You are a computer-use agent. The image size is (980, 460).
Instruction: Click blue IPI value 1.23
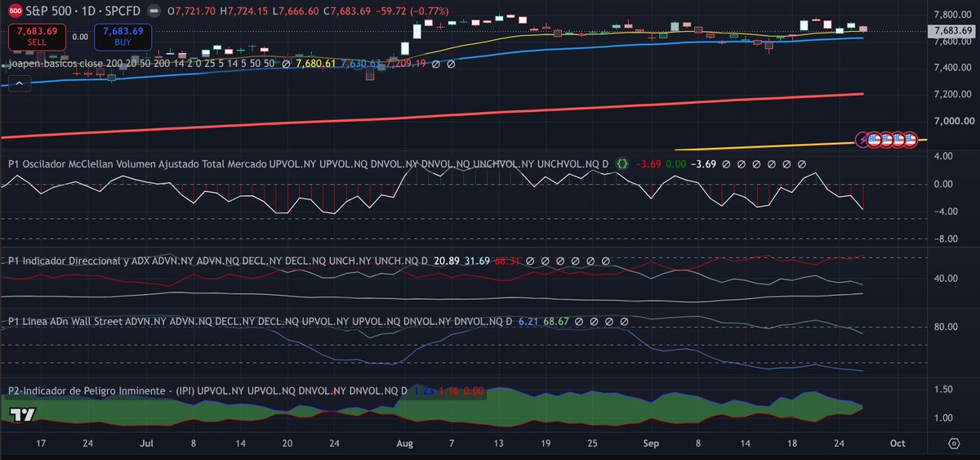[424, 391]
